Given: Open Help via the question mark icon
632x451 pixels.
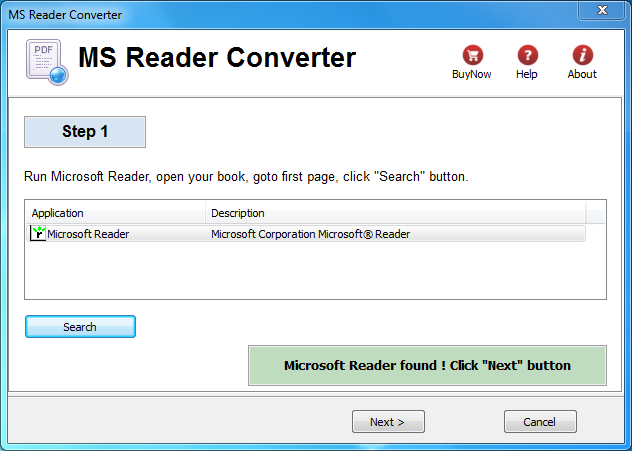Looking at the screenshot, I should 528,55.
